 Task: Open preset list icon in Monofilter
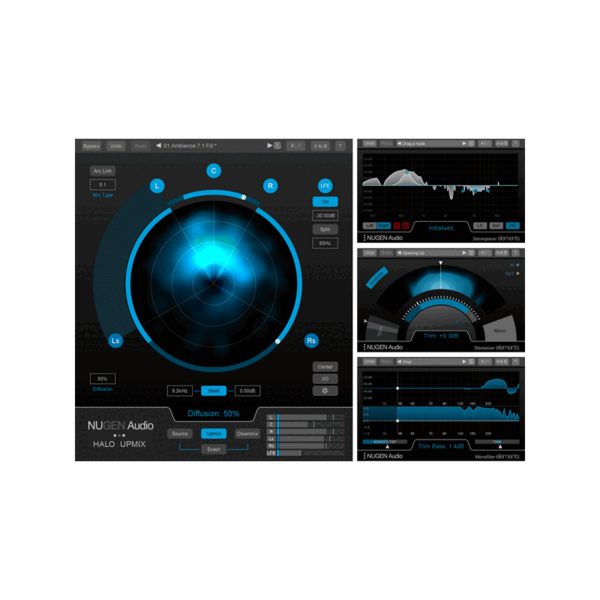(471, 362)
